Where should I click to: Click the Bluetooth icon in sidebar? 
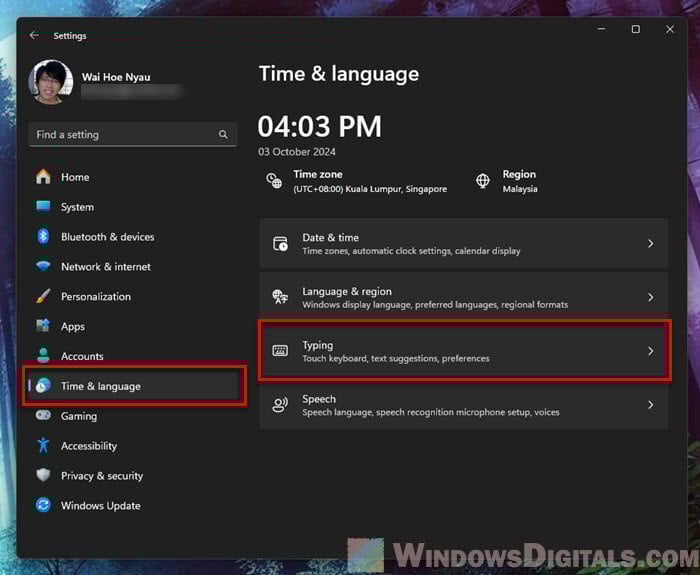(x=43, y=236)
